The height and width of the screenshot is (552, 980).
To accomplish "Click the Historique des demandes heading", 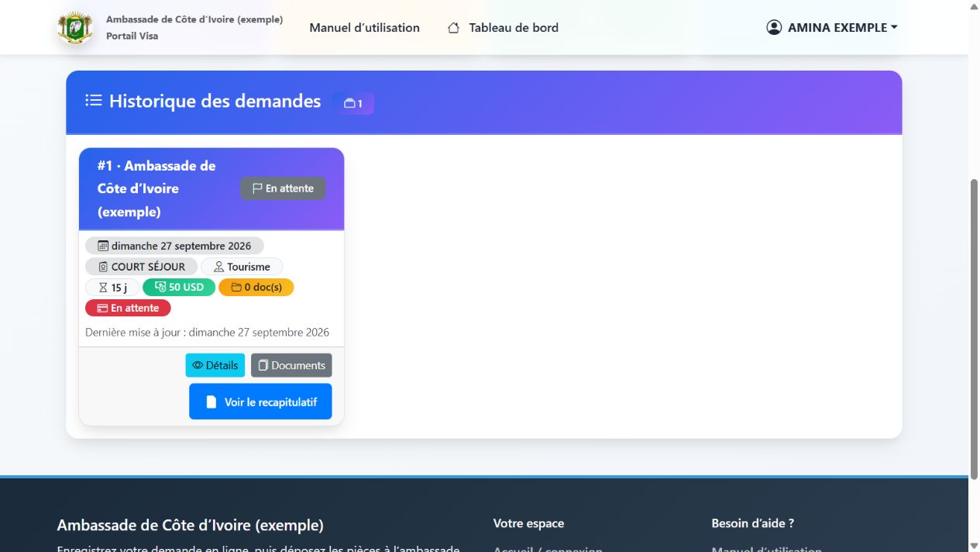I will (x=215, y=101).
